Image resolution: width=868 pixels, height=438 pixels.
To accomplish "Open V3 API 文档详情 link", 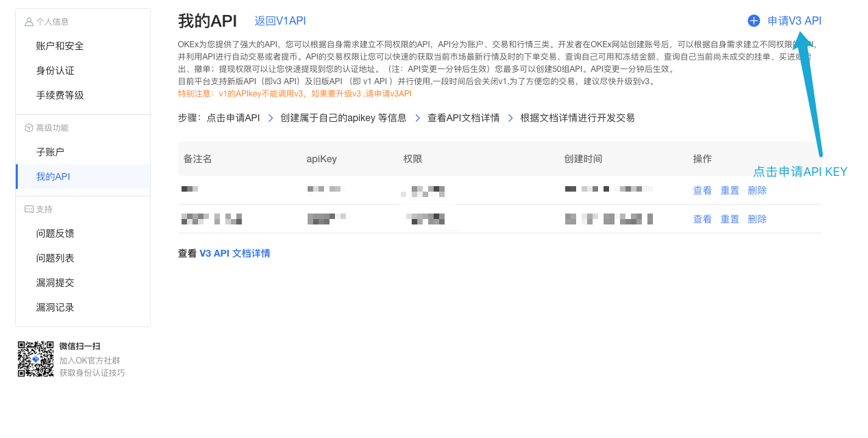I will (234, 253).
